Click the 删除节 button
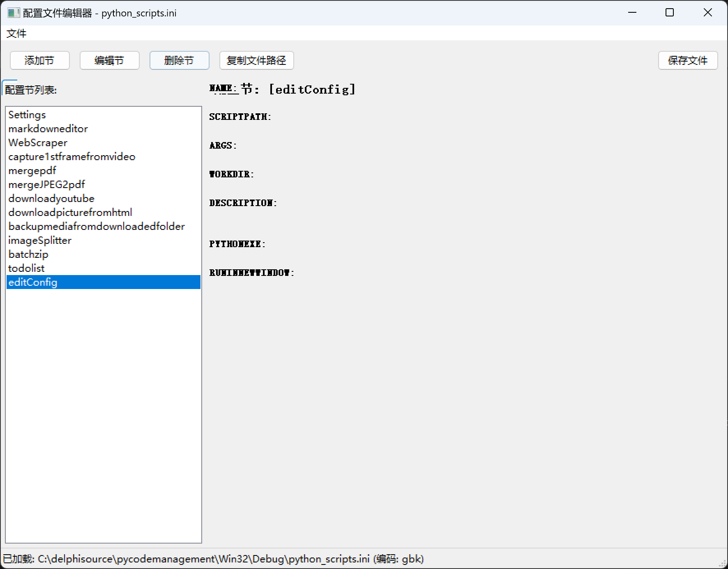This screenshot has width=728, height=569. [179, 60]
